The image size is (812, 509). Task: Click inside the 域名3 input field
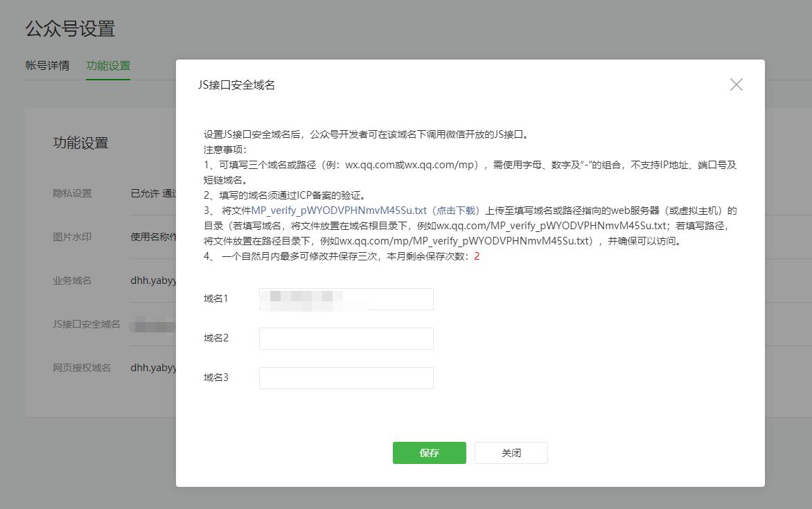coord(346,377)
